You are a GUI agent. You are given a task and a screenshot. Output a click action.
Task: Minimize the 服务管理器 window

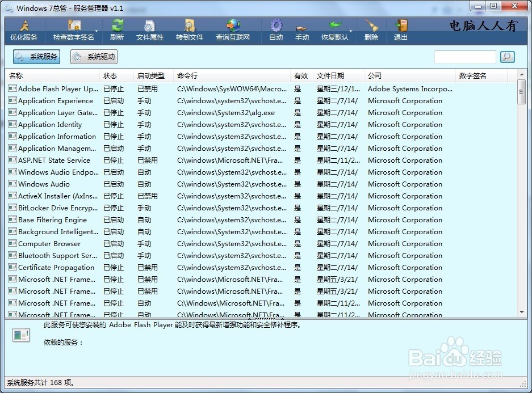coord(478,6)
